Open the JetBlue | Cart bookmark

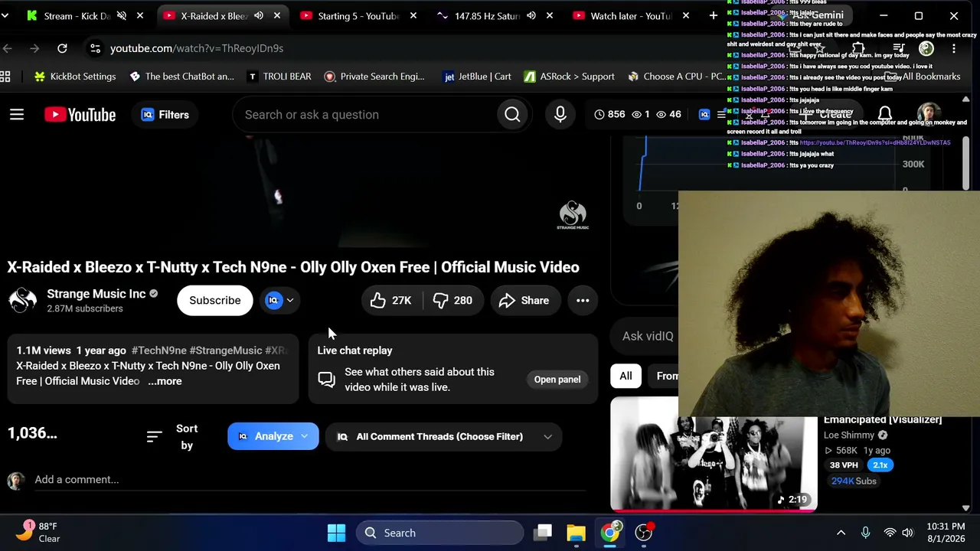(x=478, y=77)
